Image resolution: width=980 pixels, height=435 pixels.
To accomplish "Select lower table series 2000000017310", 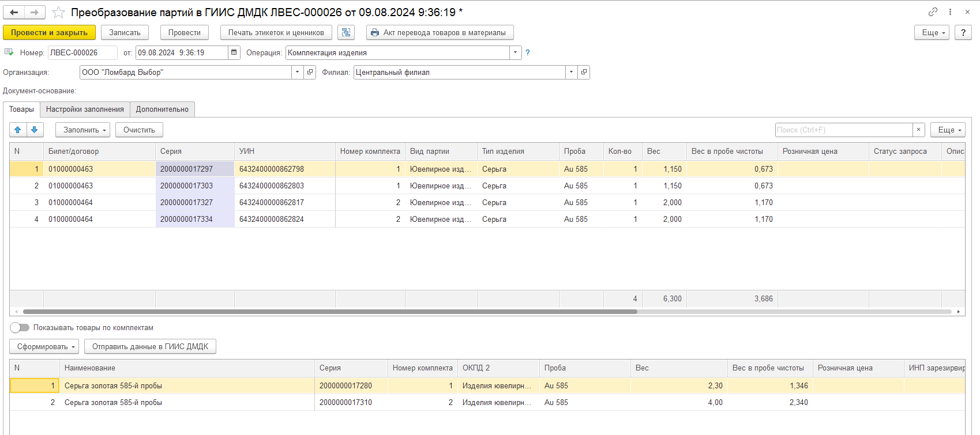I will click(x=351, y=402).
